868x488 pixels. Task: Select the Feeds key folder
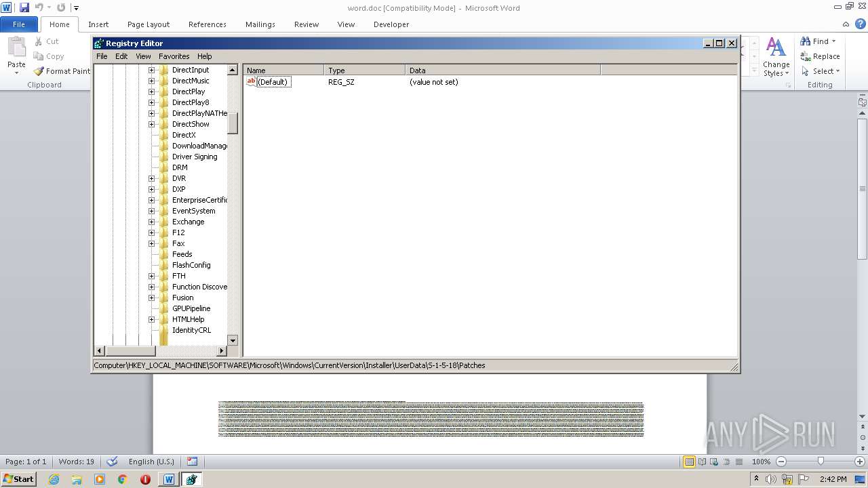(182, 254)
